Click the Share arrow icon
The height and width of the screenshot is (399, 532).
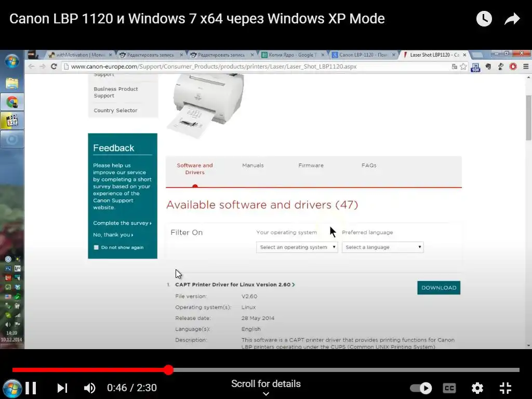(x=512, y=19)
